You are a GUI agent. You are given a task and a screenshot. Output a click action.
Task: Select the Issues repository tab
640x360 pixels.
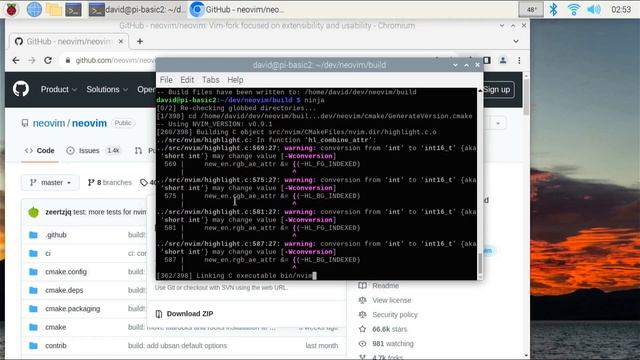[x=93, y=151]
